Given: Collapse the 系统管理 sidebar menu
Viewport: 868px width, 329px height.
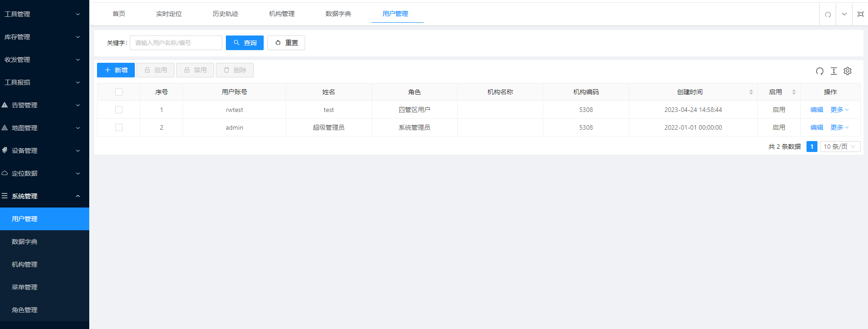Looking at the screenshot, I should click(x=45, y=196).
